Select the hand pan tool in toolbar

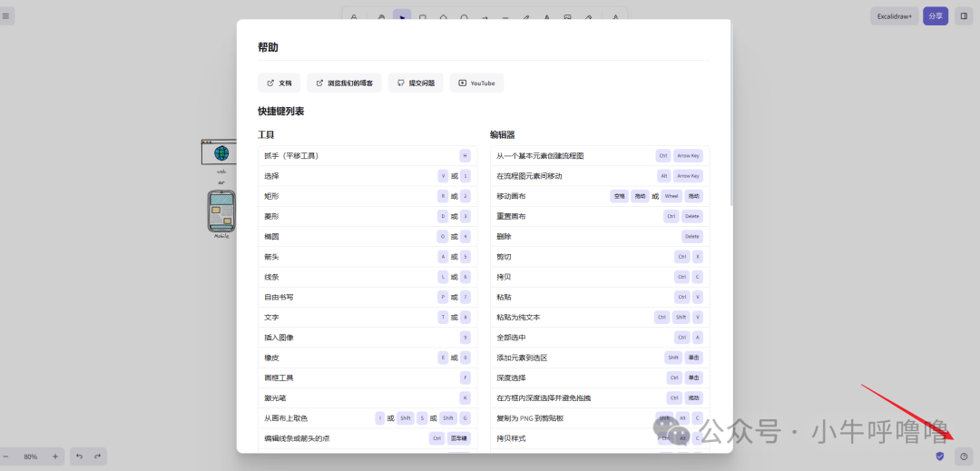click(381, 17)
